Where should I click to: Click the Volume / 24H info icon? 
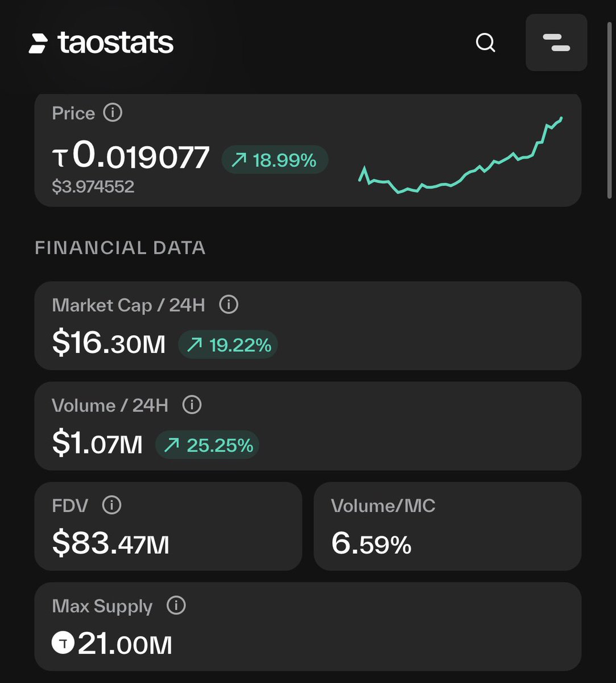pos(192,405)
